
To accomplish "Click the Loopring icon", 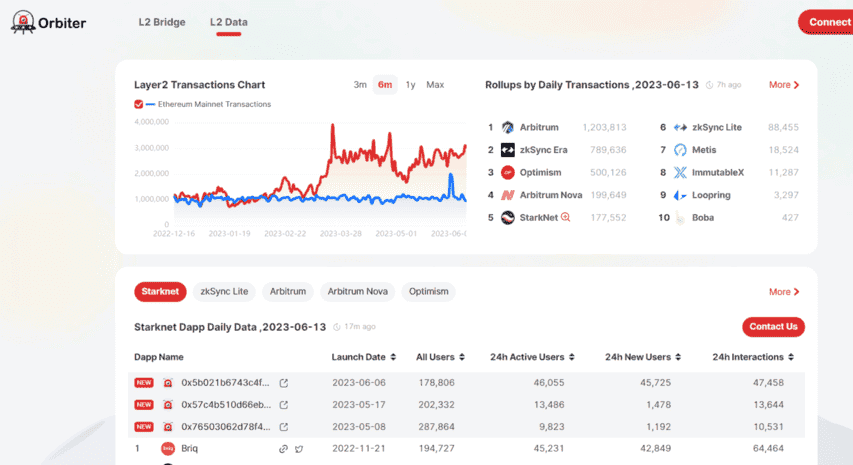I will [x=680, y=195].
